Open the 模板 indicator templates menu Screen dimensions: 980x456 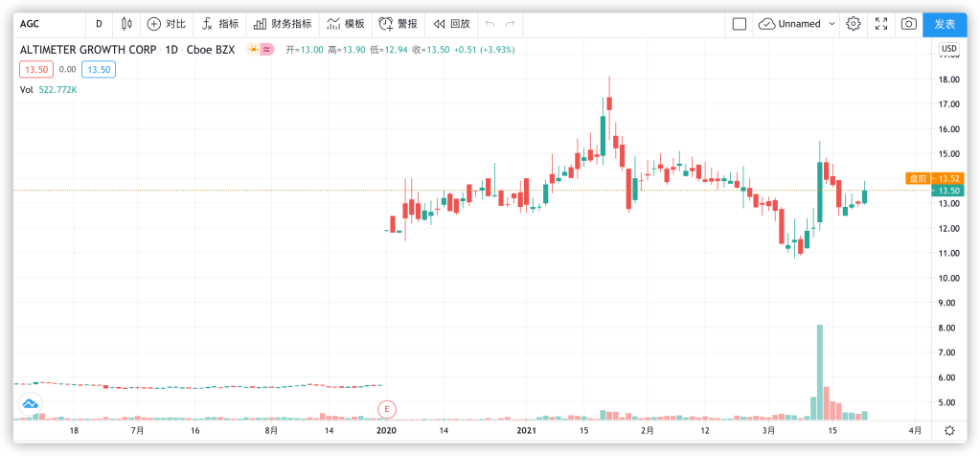[x=345, y=23]
